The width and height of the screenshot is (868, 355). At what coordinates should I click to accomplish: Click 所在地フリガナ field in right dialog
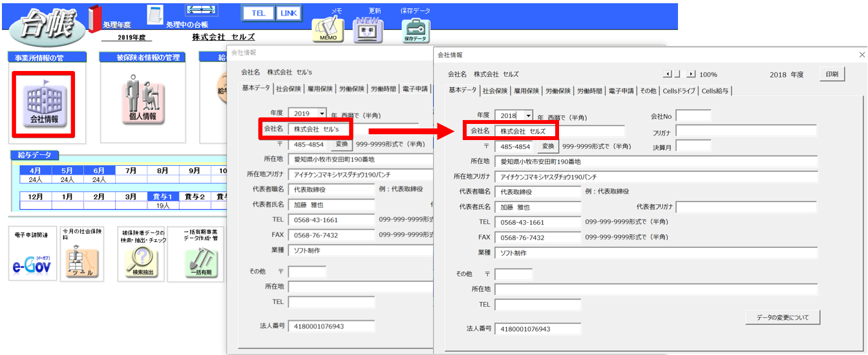(x=656, y=177)
